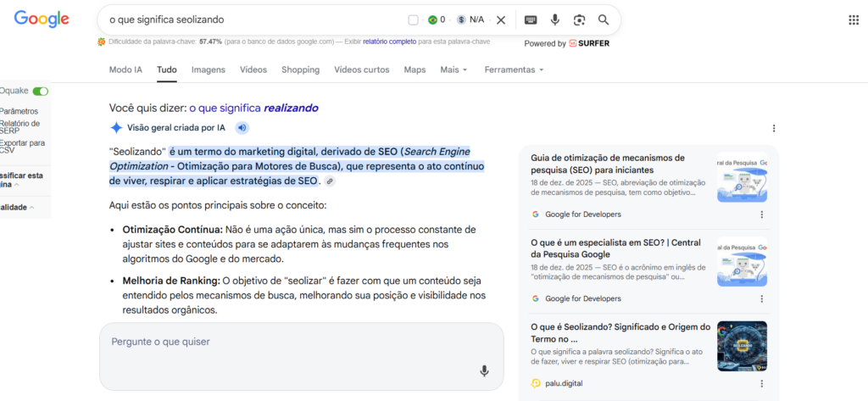Go to the Maps tab
The width and height of the screenshot is (868, 401).
click(x=415, y=70)
